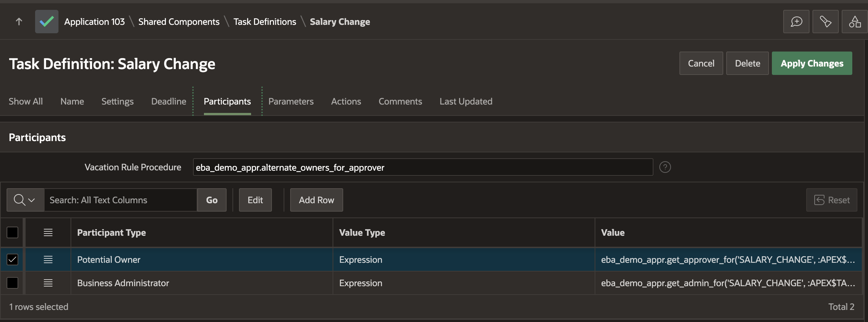This screenshot has width=868, height=322.
Task: Click the Value Type column header
Action: coord(464,232)
